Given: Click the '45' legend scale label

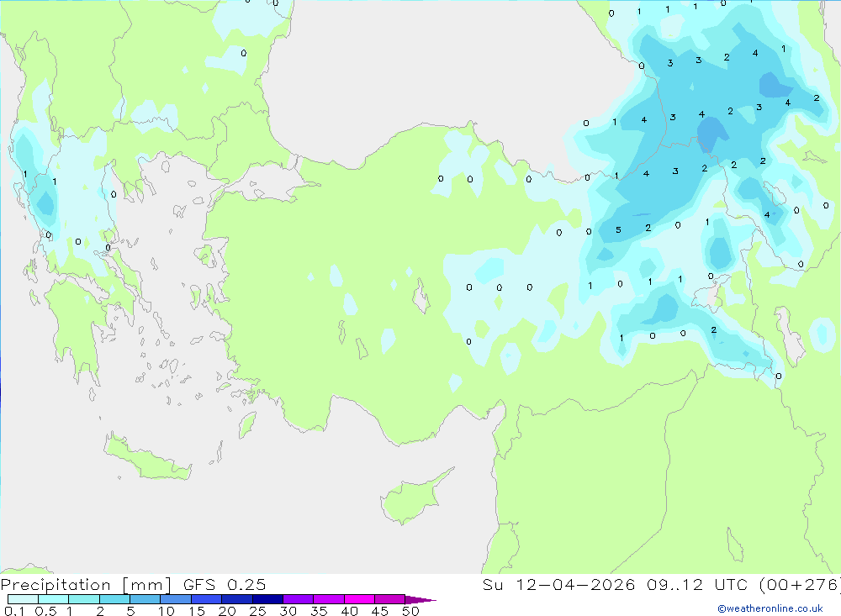Looking at the screenshot, I should click(380, 611).
